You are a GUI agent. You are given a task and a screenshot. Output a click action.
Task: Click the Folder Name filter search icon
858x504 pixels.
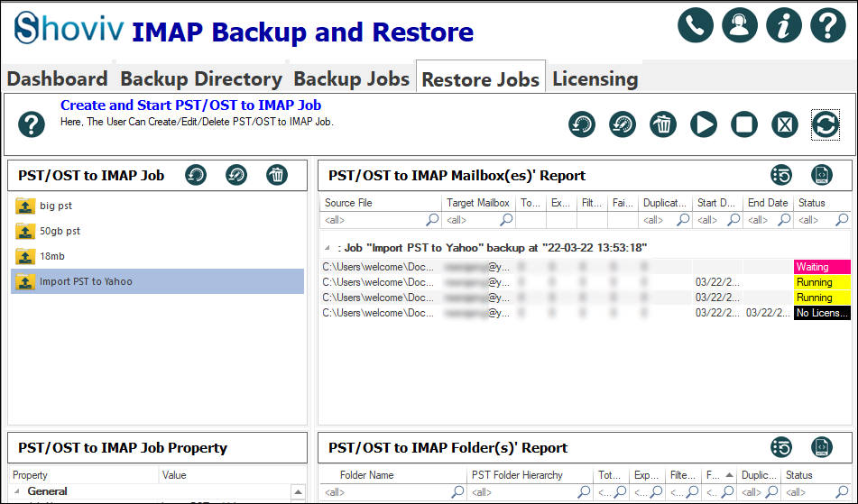(x=457, y=492)
